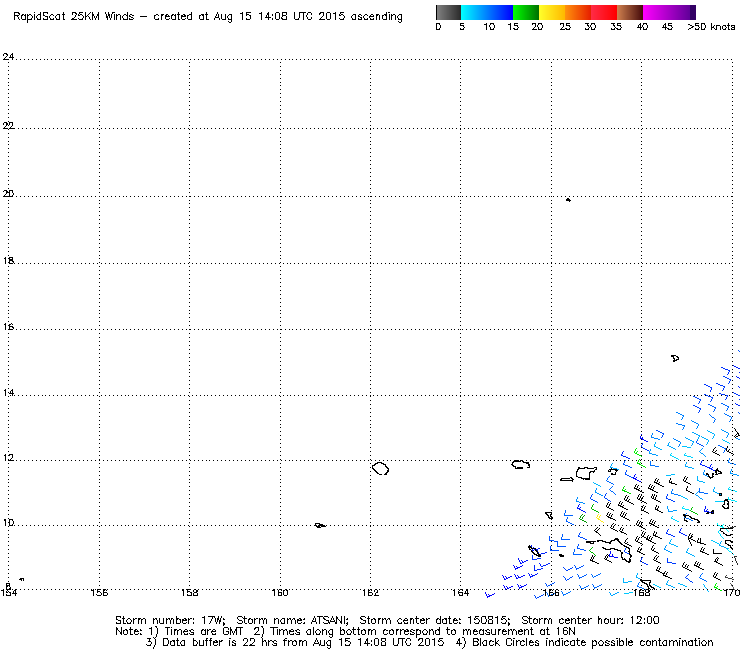
Task: Click the yellow 20-25 knots color segment
Action: 552,12
